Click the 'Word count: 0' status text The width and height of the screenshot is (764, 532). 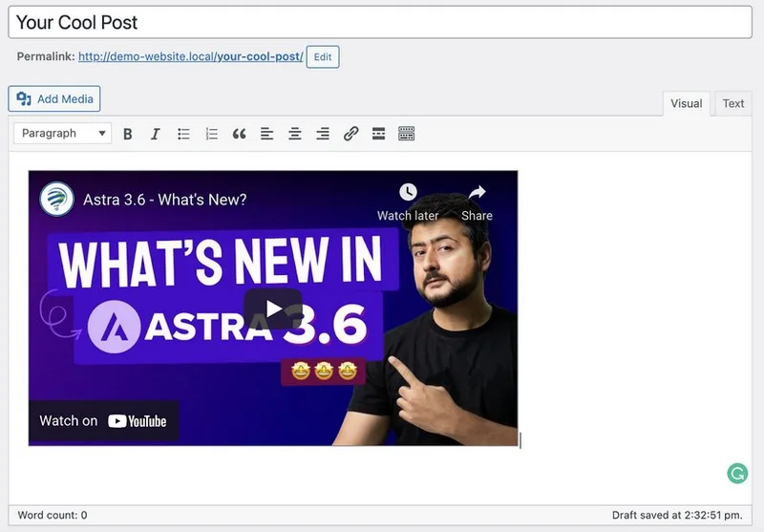coord(53,515)
